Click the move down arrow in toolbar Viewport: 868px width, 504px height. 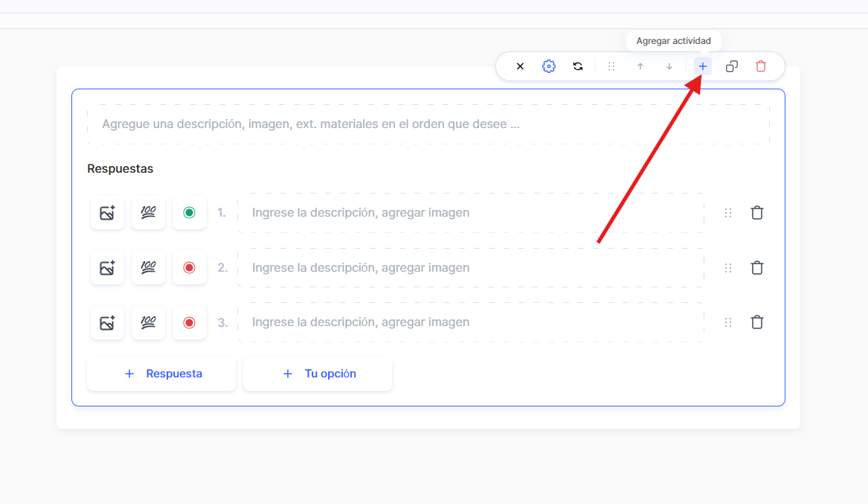click(x=669, y=66)
